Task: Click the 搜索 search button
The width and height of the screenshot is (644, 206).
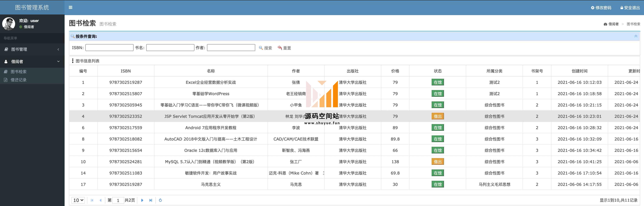Action: 265,48
